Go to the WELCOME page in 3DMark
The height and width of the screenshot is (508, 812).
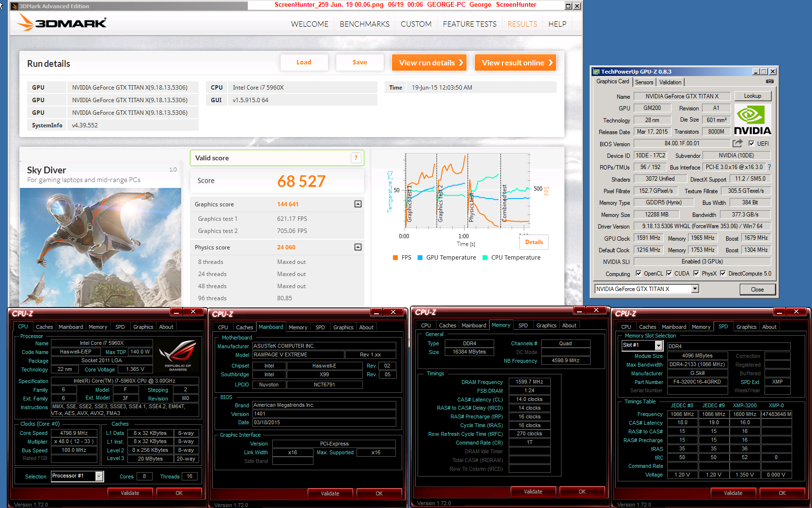point(310,24)
